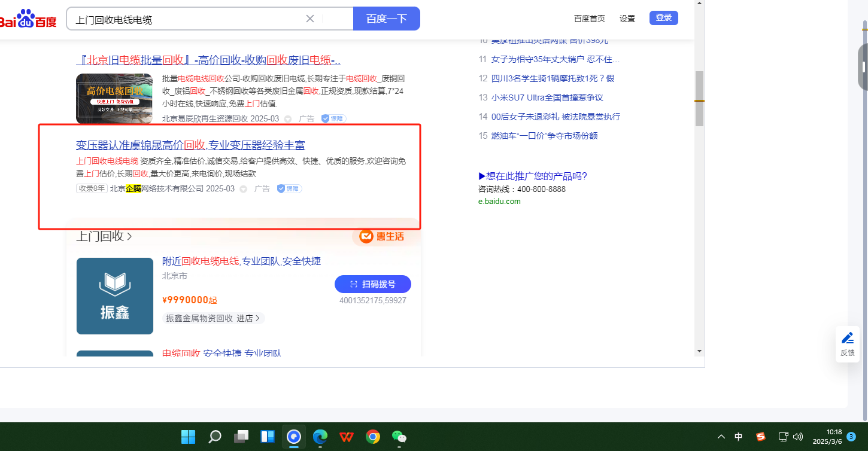The width and height of the screenshot is (868, 451).
Task: Clear the search box with X icon
Action: click(310, 19)
